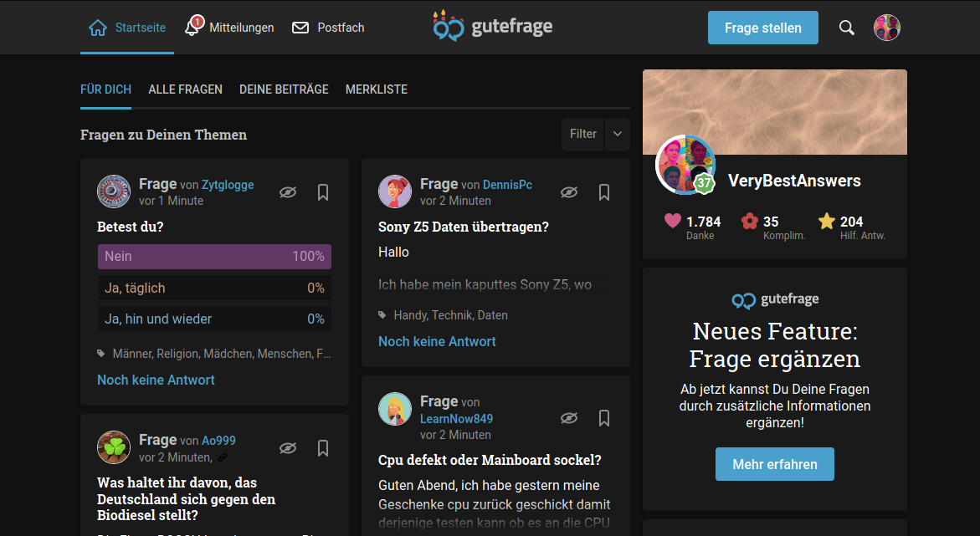Viewport: 980px width, 536px height.
Task: Click the link icon next to 'vor 2 Minuten,'
Action: pos(223,458)
